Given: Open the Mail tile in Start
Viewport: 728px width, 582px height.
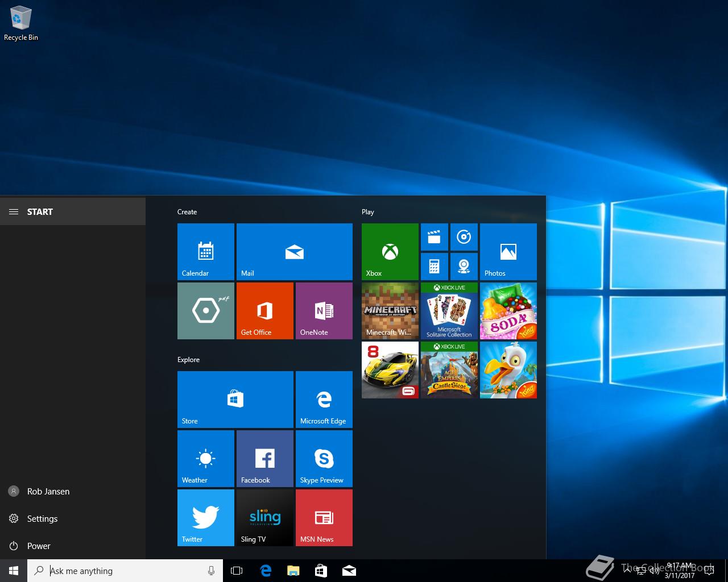Looking at the screenshot, I should click(295, 252).
